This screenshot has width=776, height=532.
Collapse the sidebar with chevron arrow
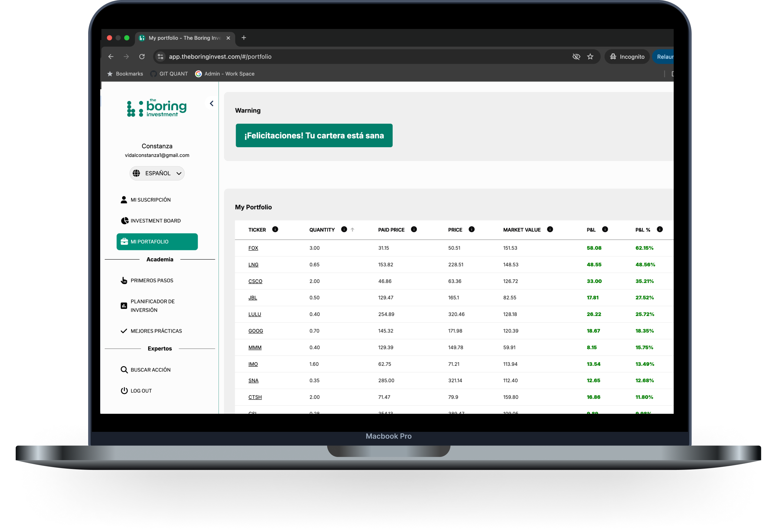pyautogui.click(x=212, y=103)
